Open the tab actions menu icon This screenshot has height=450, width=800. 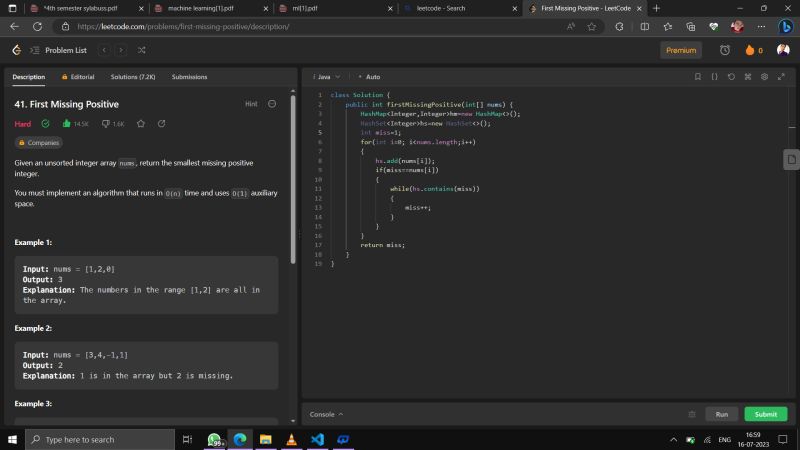[13, 8]
